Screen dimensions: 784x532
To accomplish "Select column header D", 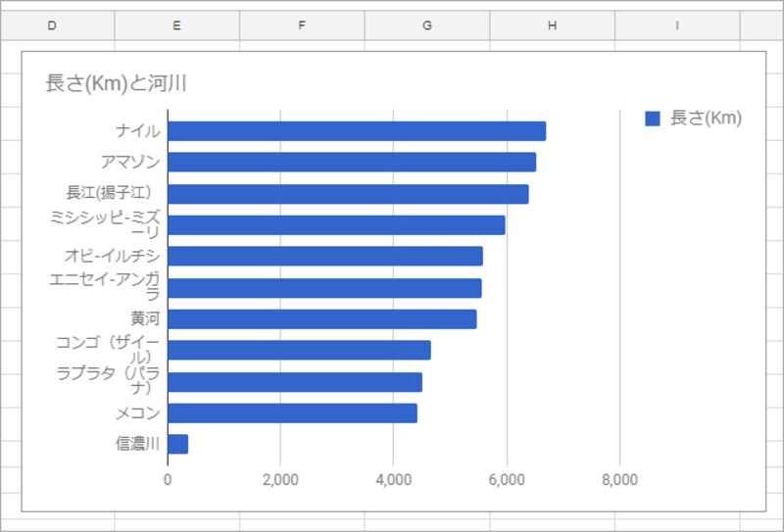I will coord(57,25).
